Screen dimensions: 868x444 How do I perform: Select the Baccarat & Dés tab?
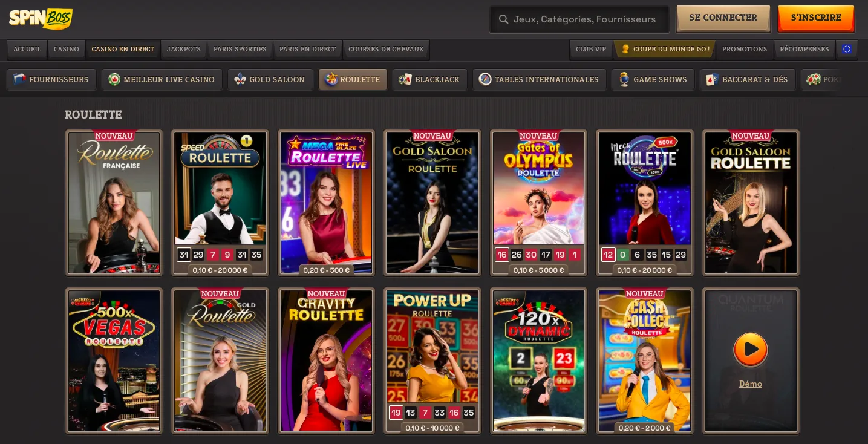tap(748, 79)
